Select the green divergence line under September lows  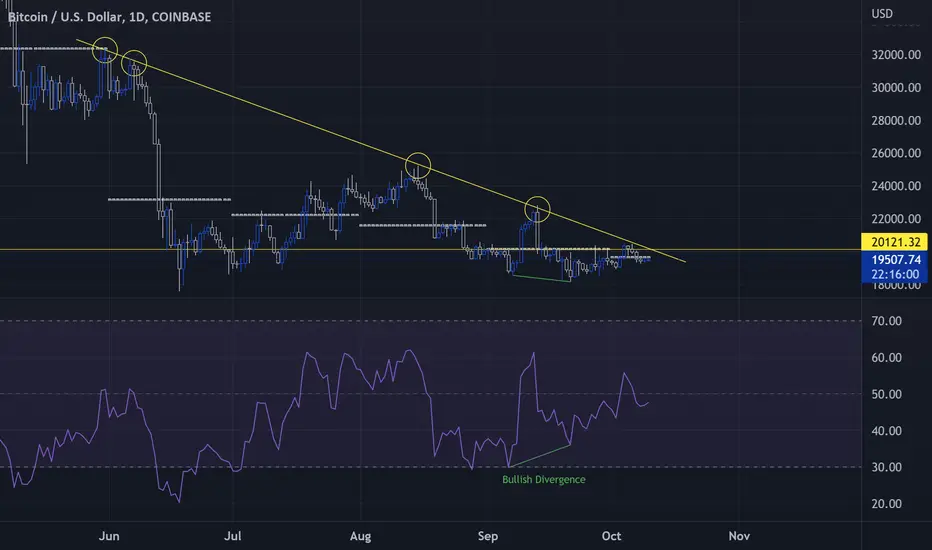541,278
